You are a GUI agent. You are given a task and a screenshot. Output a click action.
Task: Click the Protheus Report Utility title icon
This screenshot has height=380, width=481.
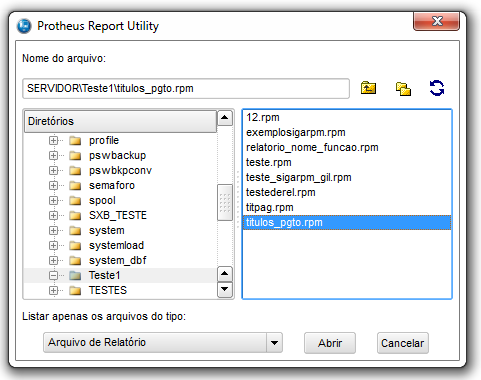pos(24,26)
